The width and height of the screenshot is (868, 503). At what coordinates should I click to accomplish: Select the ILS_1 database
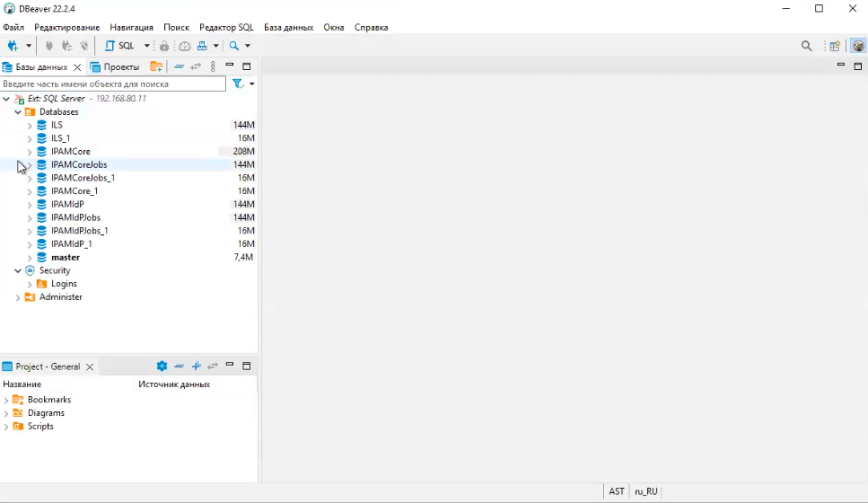(x=60, y=138)
